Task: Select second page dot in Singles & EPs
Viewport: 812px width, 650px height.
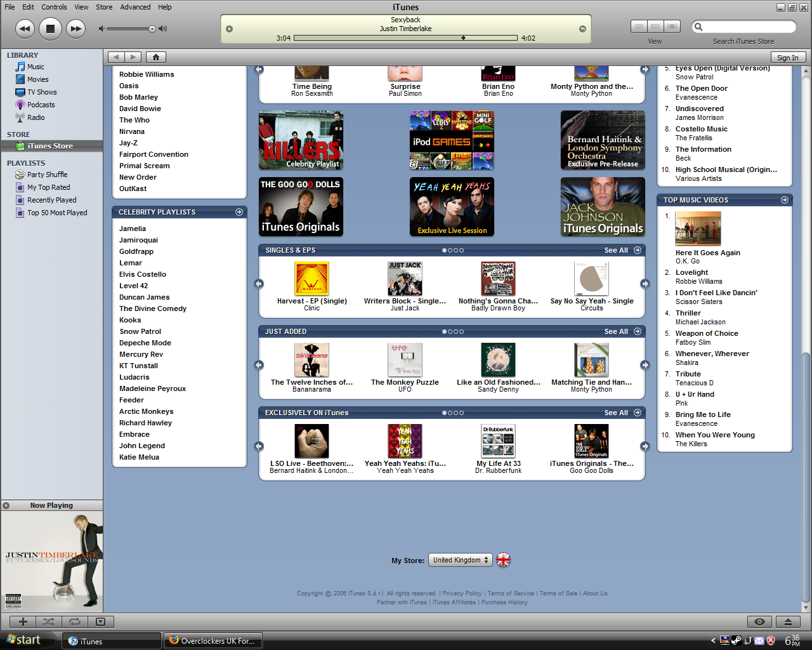Action: [450, 250]
